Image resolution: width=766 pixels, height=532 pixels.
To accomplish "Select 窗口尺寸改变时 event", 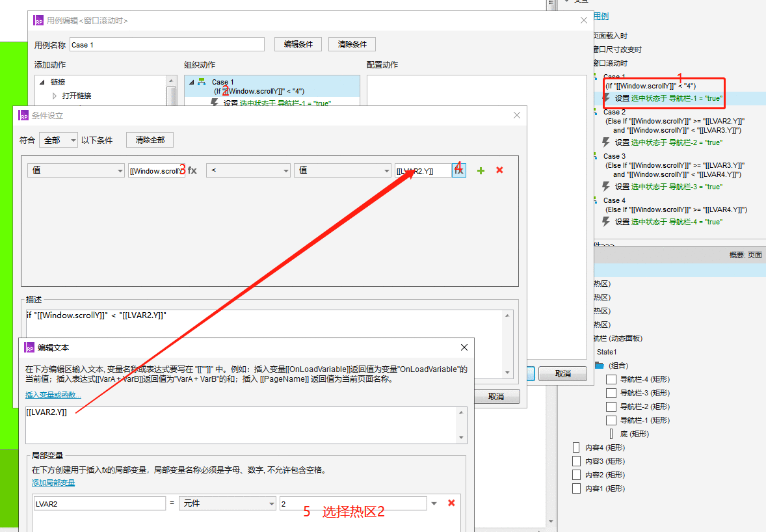I will [x=618, y=49].
